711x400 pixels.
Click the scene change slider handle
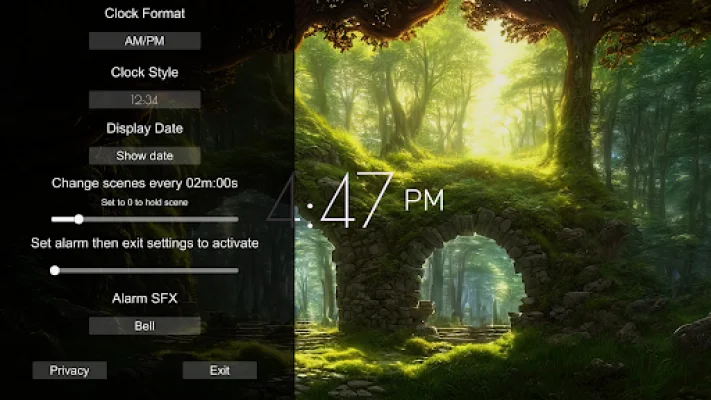(79, 219)
